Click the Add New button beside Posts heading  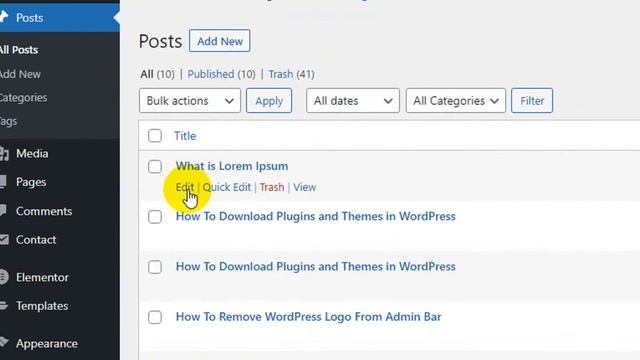point(220,41)
